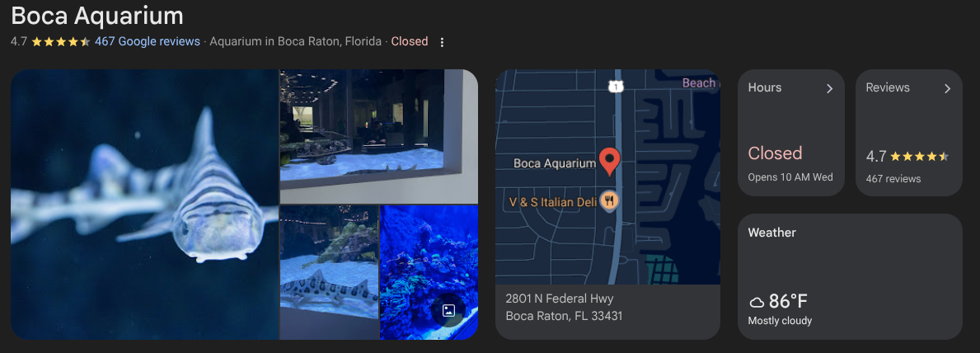This screenshot has height=353, width=980.
Task: Open the Hours card heading
Action: coord(764,87)
